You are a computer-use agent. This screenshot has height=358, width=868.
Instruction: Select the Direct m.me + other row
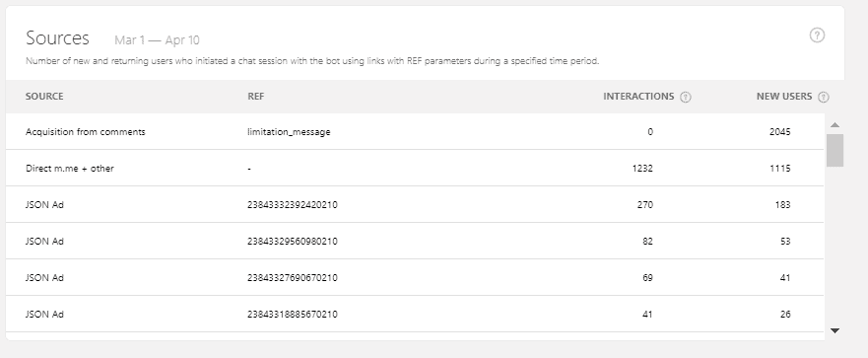click(x=415, y=168)
